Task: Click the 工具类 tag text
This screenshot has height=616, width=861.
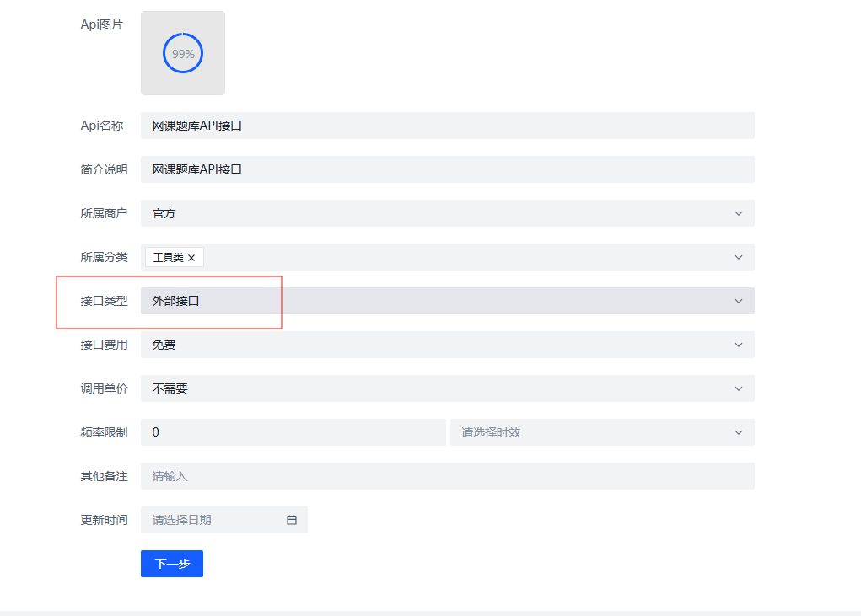Action: [168, 258]
